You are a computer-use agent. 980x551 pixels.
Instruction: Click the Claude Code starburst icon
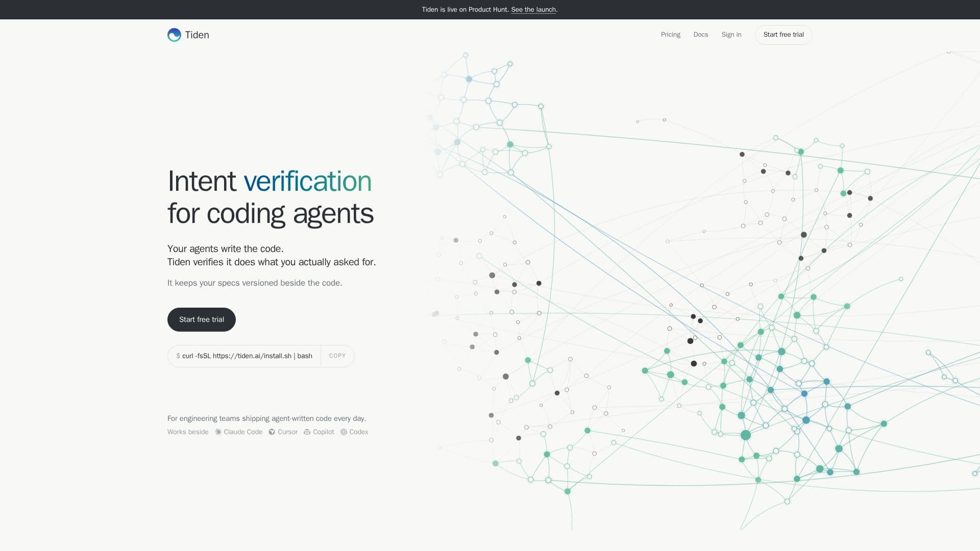(218, 432)
